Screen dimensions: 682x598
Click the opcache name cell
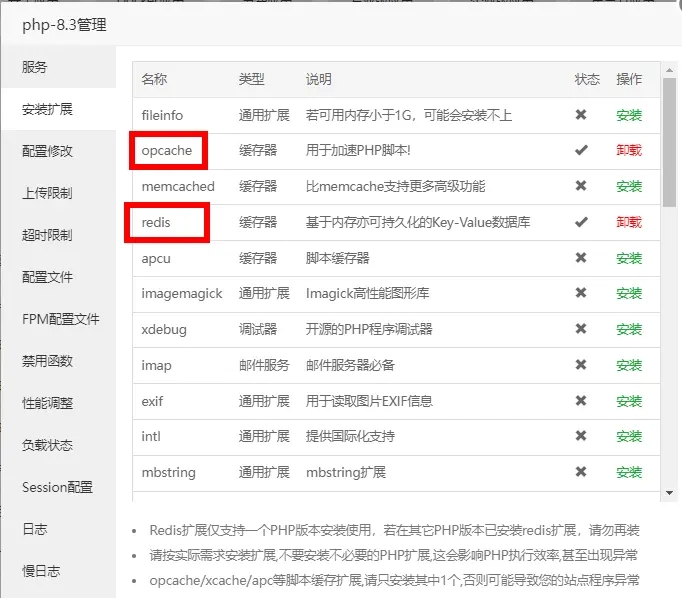(167, 151)
